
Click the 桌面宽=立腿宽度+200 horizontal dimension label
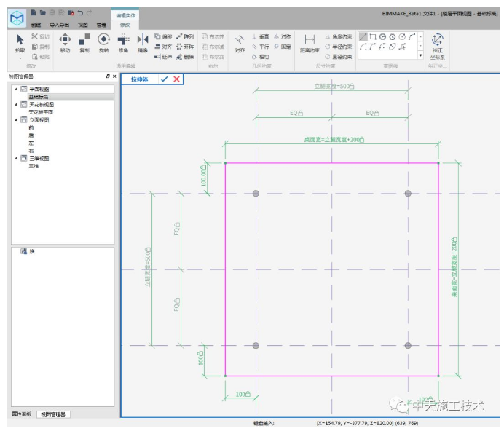click(334, 140)
